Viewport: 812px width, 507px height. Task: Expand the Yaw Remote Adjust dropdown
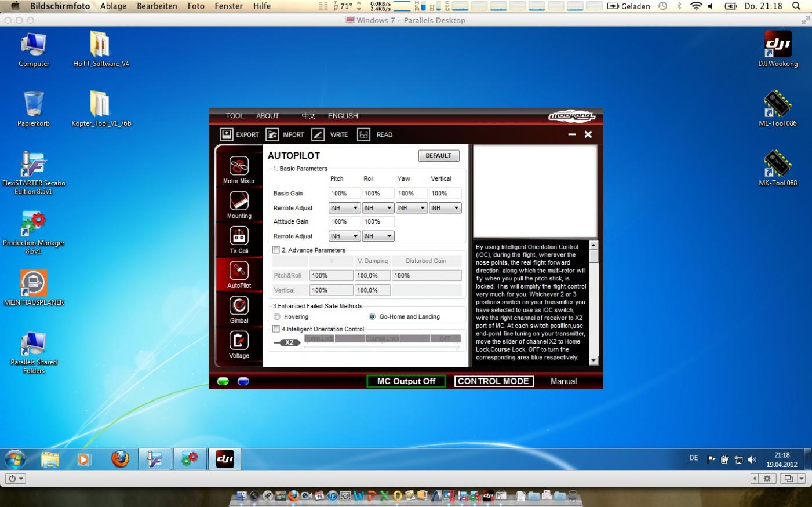412,208
